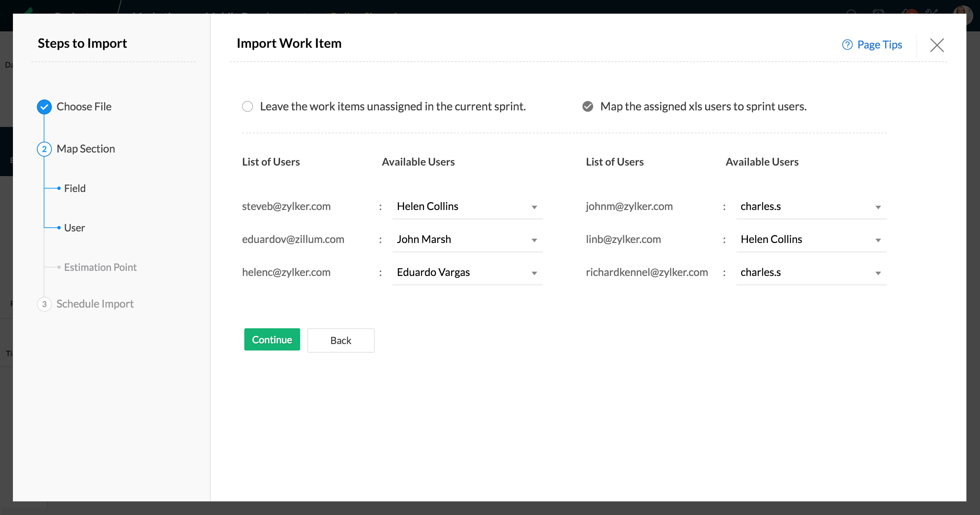The width and height of the screenshot is (980, 515).
Task: Open user dropdown for richardkennel@zylker.com
Action: pos(811,272)
